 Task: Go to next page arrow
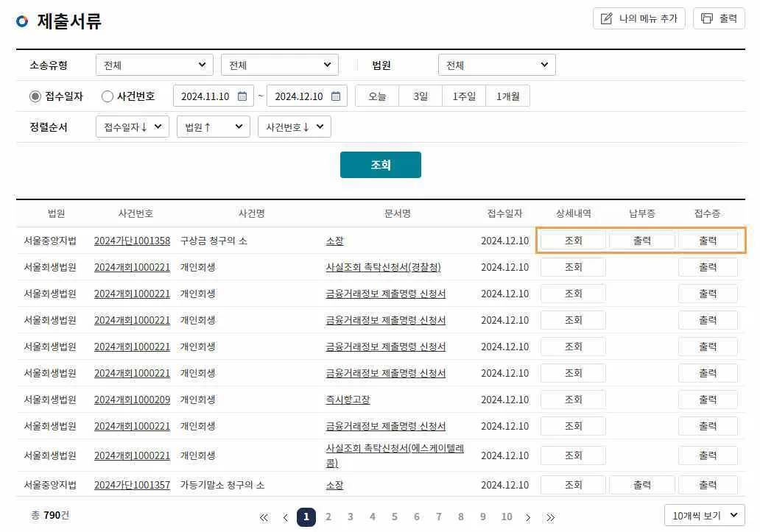528,517
